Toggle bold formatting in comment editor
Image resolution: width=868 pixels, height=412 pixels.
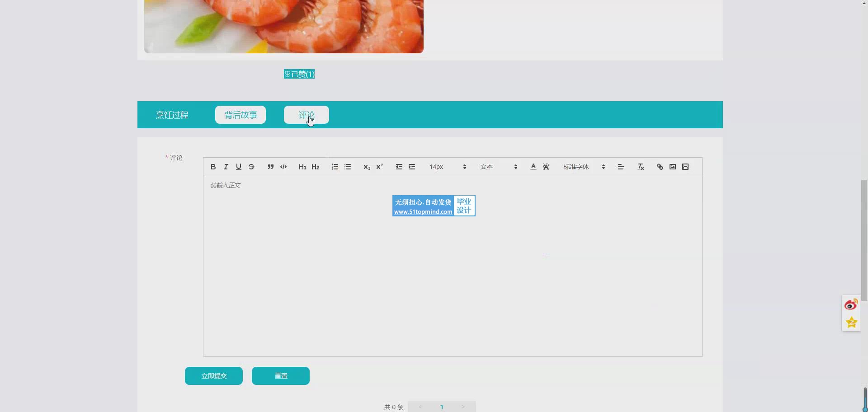[x=213, y=167]
